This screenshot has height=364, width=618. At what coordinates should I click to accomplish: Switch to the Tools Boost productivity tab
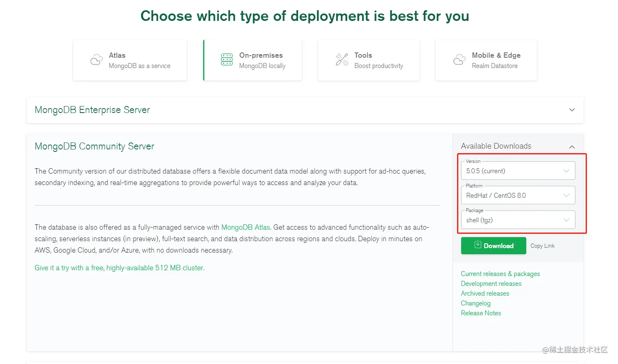pos(369,60)
